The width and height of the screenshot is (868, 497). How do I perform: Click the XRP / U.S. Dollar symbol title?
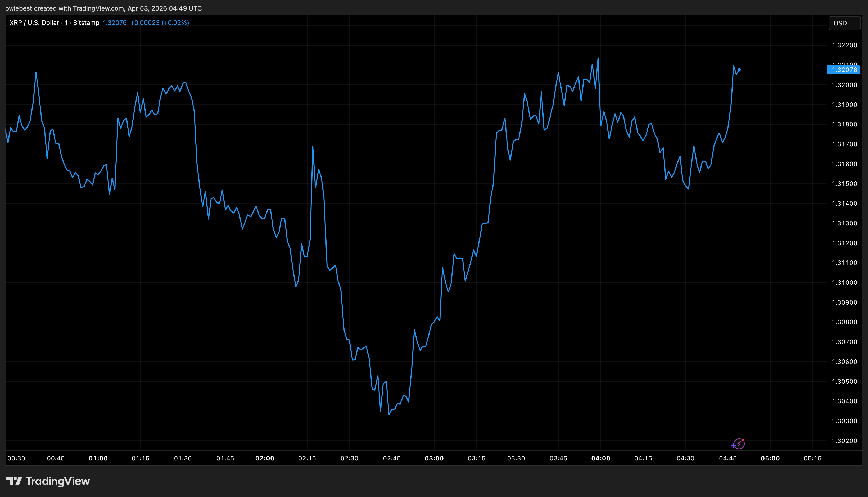coord(34,22)
